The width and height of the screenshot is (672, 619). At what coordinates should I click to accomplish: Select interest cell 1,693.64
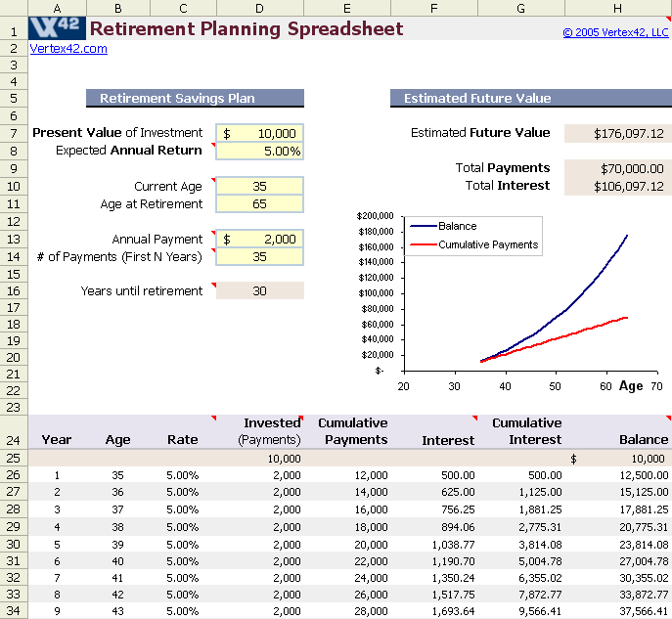[434, 611]
